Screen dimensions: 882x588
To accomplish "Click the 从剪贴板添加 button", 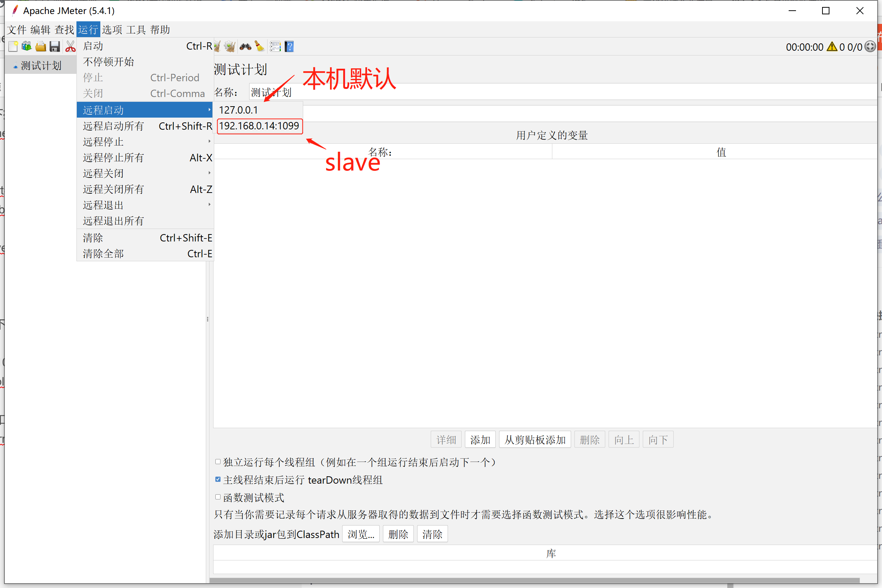I will coord(535,439).
